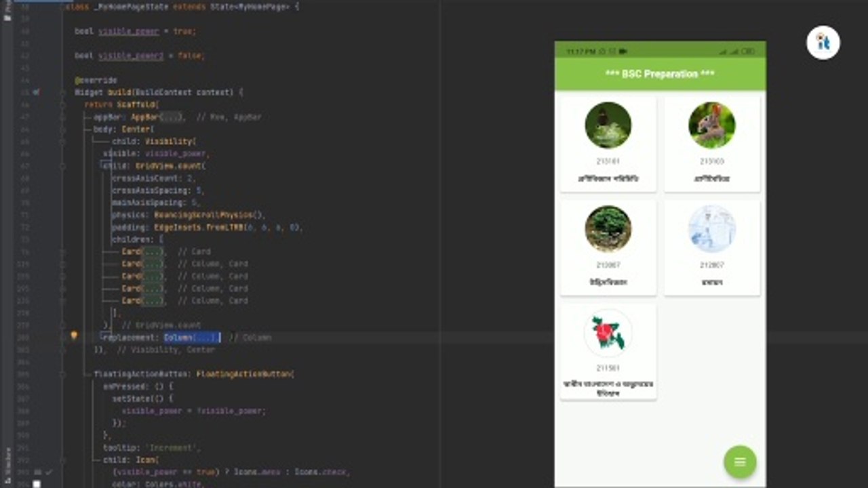Open the butterfly card labeled 213101
Image resolution: width=868 pixels, height=488 pixels.
tap(608, 144)
